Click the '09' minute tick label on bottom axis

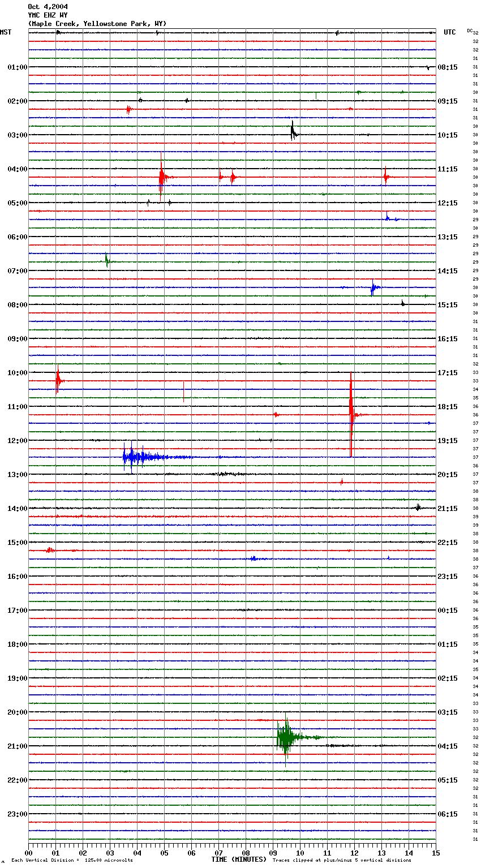coord(273,853)
